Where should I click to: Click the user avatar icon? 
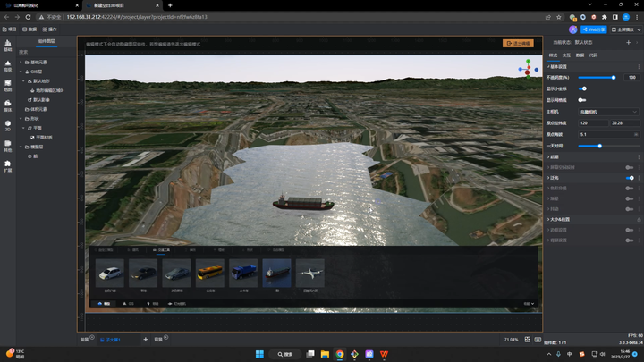tap(573, 29)
